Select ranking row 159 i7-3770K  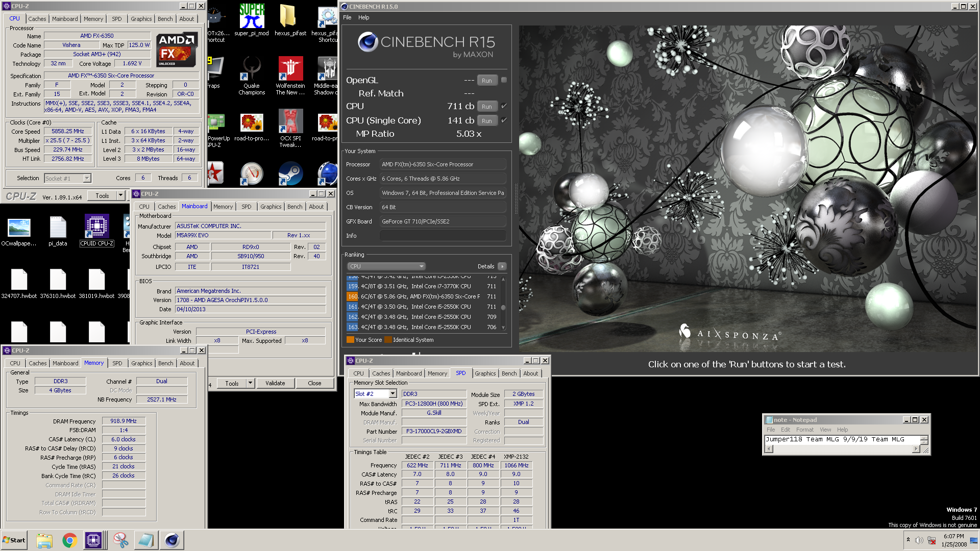423,286
